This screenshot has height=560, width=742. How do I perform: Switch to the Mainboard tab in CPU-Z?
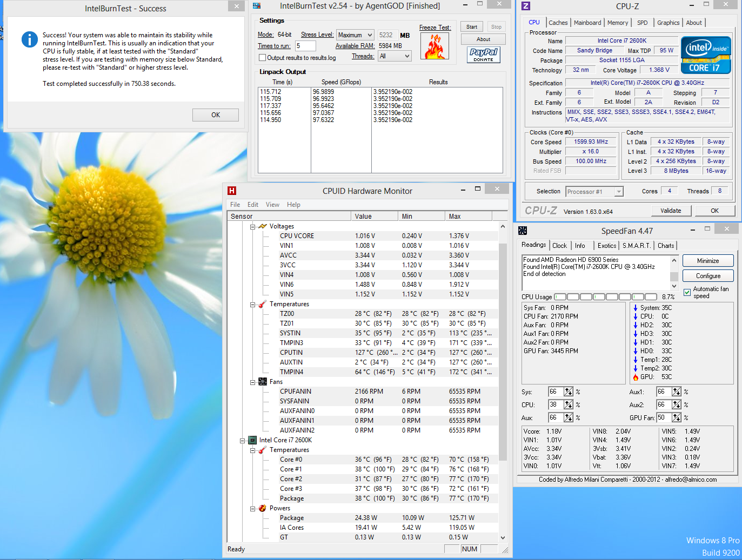pyautogui.click(x=587, y=23)
